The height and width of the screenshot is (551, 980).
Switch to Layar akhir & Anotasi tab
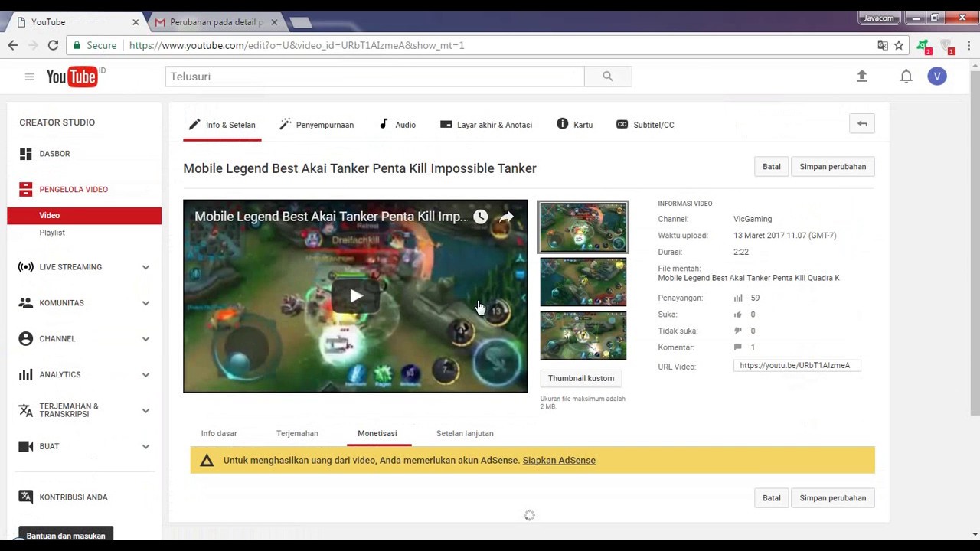486,125
